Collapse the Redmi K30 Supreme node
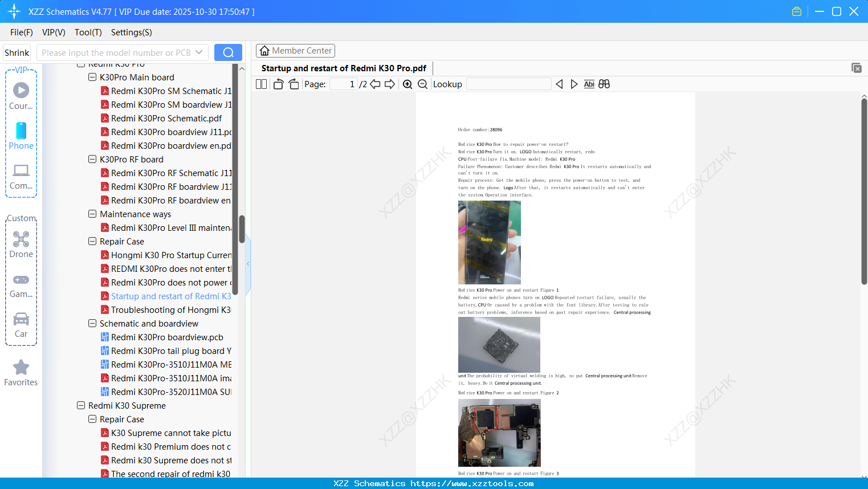Image resolution: width=868 pixels, height=489 pixels. (x=81, y=405)
